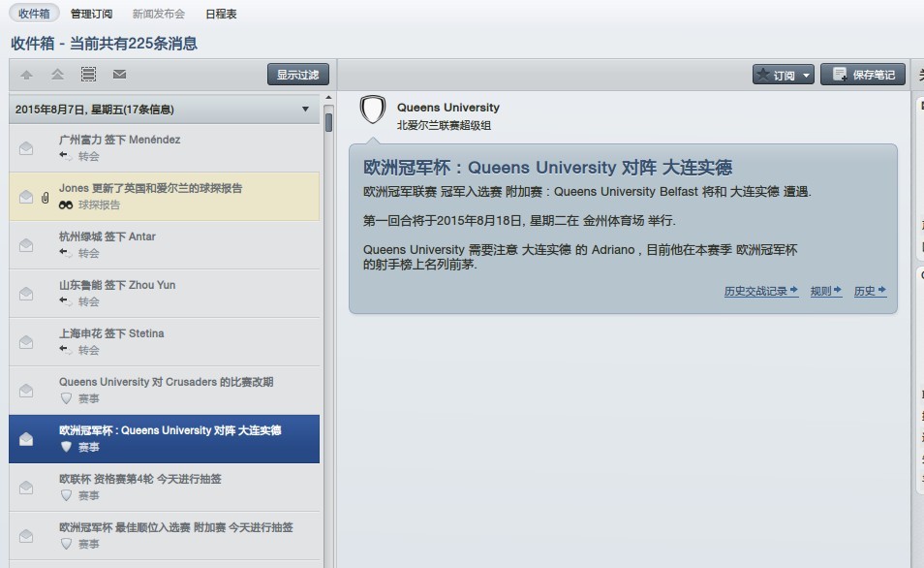Click shield icon under 欧联杯 资格赛第4轮 message
This screenshot has height=568, width=924.
[66, 495]
